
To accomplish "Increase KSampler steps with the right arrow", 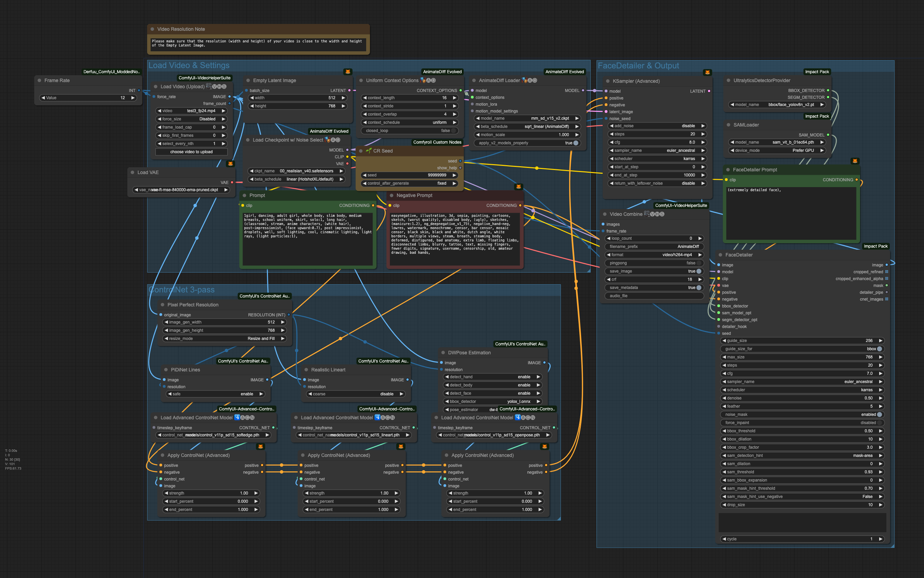I will [703, 134].
